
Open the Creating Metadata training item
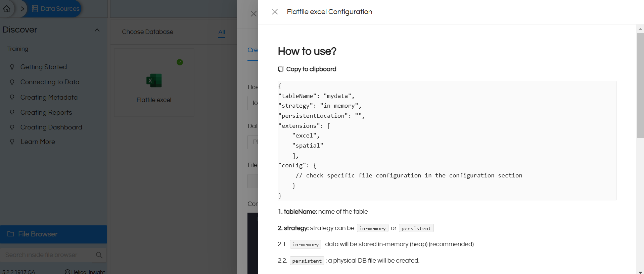pyautogui.click(x=49, y=97)
